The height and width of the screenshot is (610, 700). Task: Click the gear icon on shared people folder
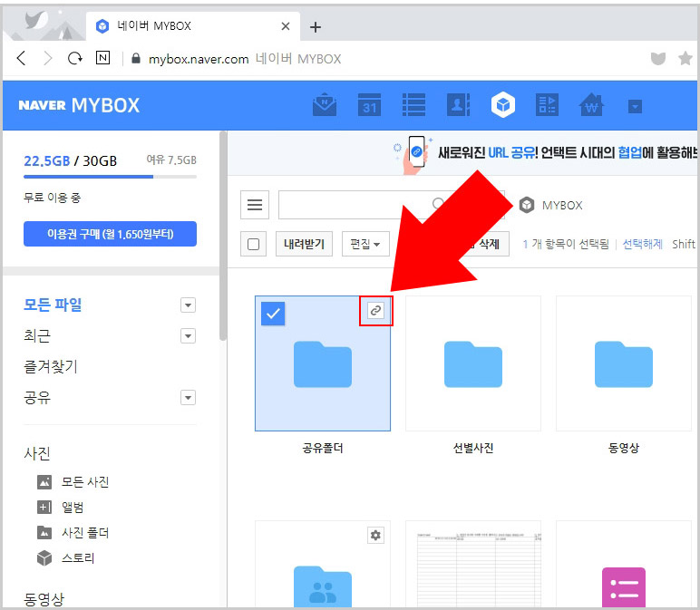[x=376, y=535]
